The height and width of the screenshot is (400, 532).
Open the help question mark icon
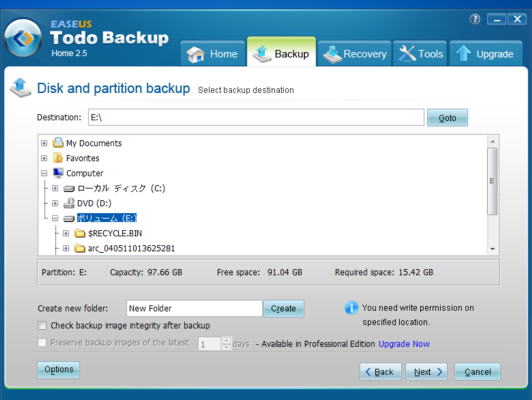(x=475, y=19)
